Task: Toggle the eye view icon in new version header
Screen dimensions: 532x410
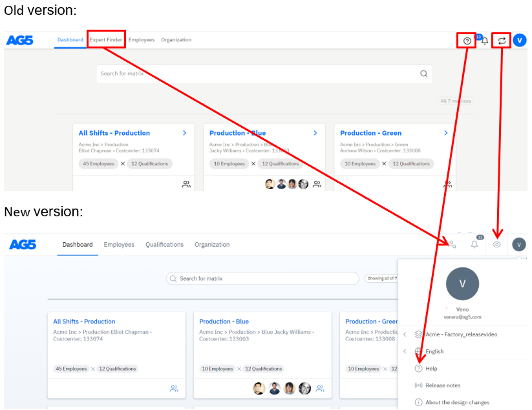Action: (x=496, y=245)
